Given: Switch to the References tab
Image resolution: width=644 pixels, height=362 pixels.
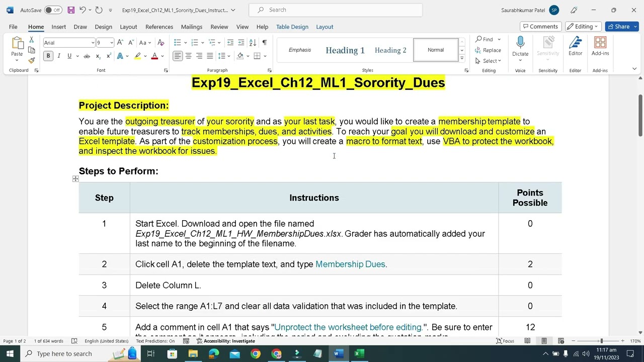Looking at the screenshot, I should (159, 27).
